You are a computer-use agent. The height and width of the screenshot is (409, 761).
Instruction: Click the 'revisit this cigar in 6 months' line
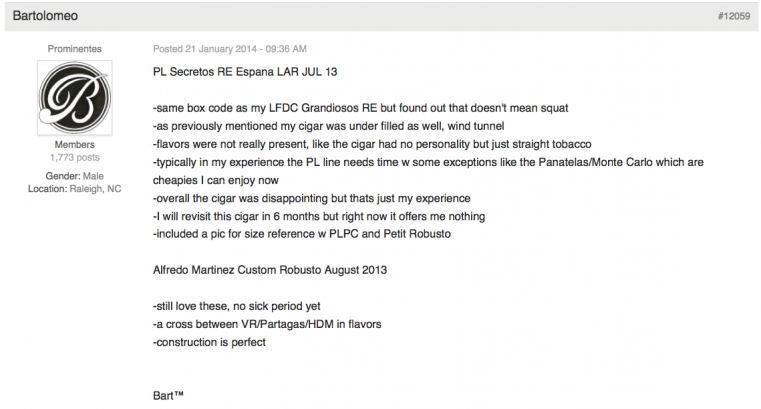[x=319, y=216]
